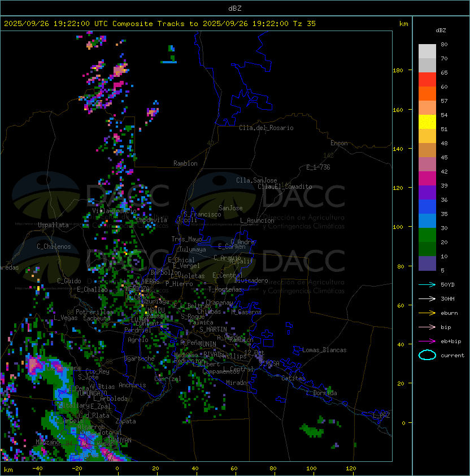470x476 pixels.
Task: Click the 'C_Guido' map label
Action: [69, 281]
